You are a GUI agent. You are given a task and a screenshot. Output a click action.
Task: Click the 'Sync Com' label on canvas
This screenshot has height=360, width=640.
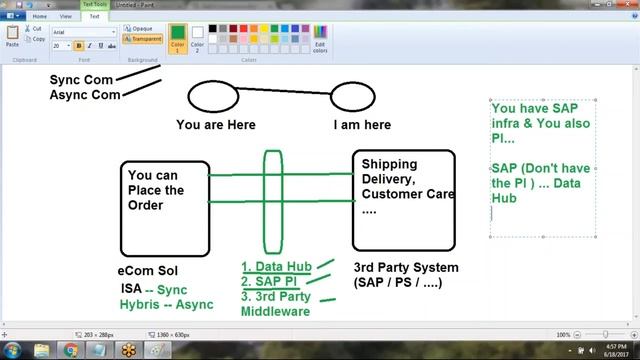81,80
